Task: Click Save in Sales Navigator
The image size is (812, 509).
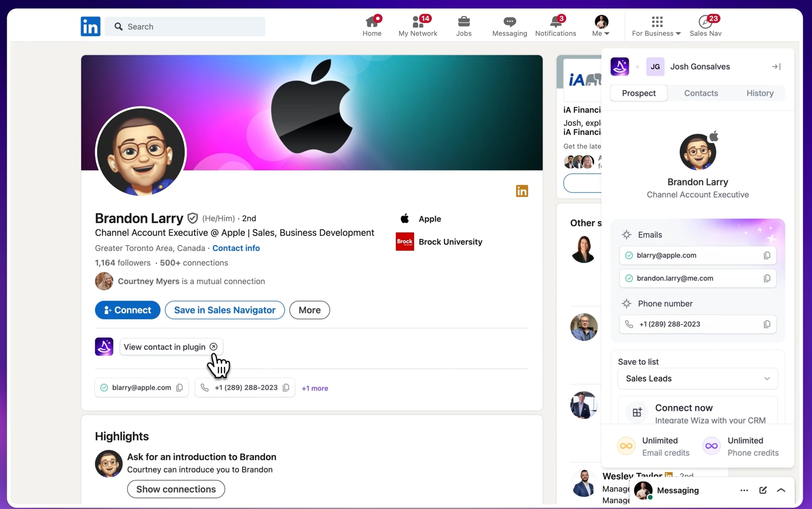Action: tap(225, 310)
